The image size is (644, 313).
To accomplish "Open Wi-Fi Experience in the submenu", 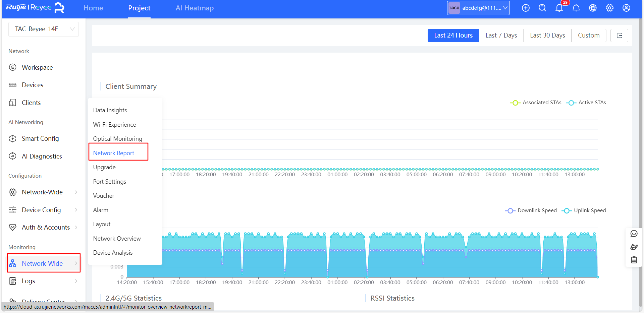I will click(x=114, y=125).
